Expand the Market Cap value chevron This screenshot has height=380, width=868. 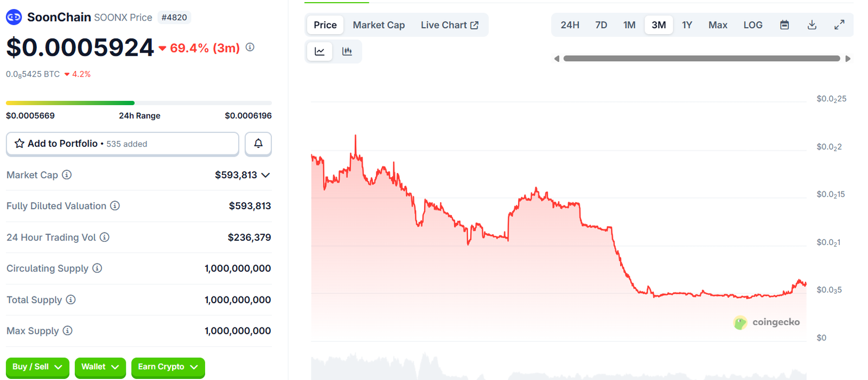(x=266, y=175)
